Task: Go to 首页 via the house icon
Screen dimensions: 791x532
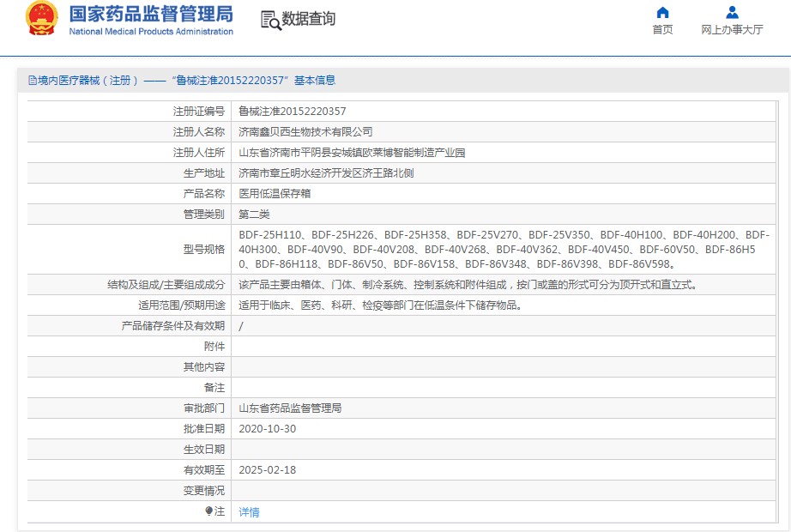Action: click(x=662, y=12)
